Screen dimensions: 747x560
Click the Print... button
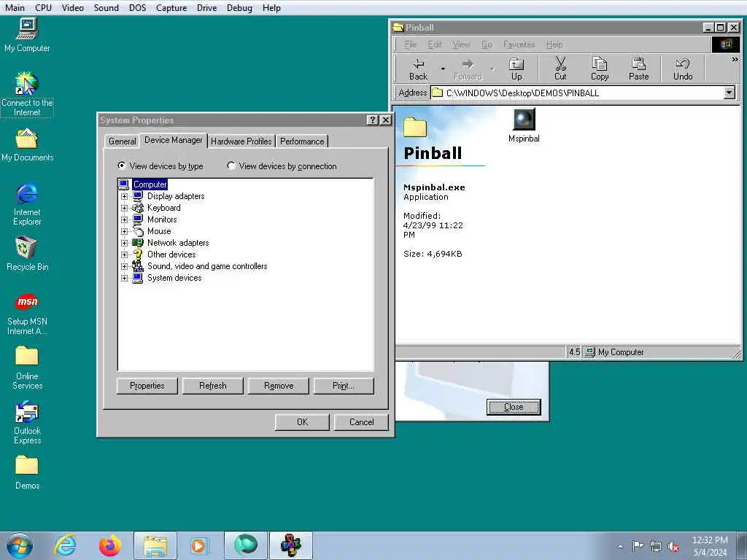pyautogui.click(x=344, y=386)
